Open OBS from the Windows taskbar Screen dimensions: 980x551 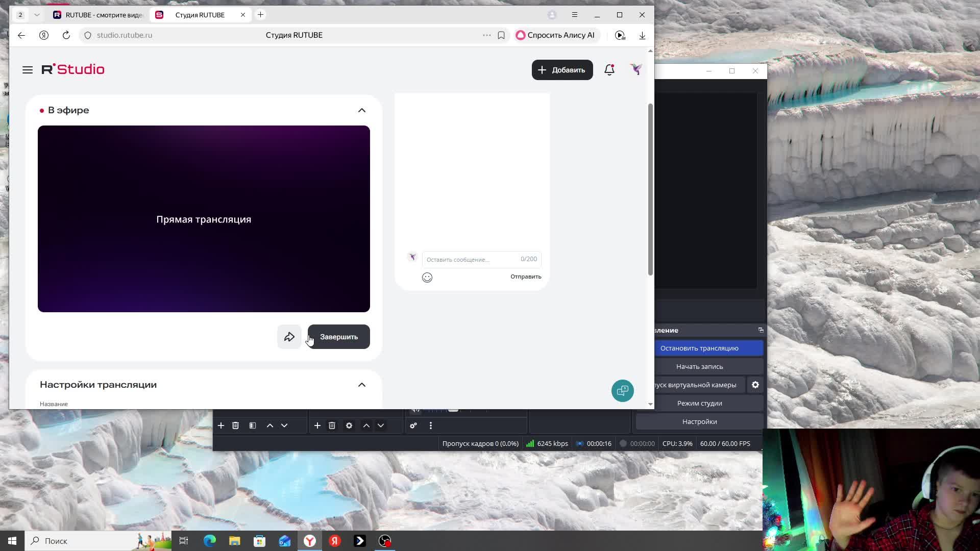(385, 541)
